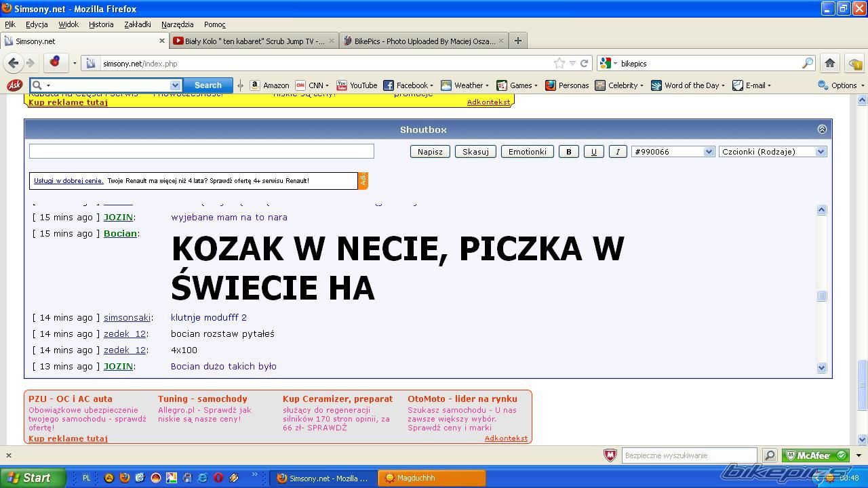Reload the page with the refresh icon

584,63
